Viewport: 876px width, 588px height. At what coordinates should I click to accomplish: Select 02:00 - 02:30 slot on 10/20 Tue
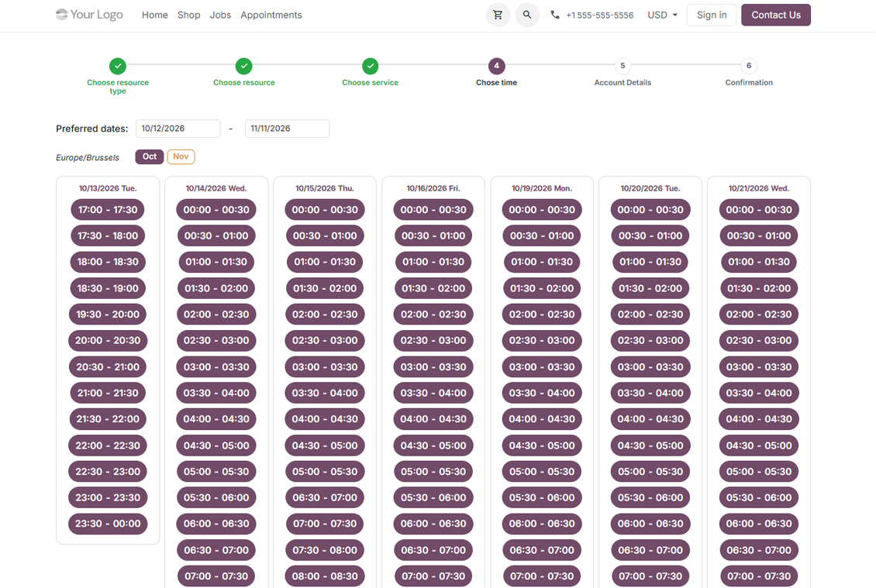click(650, 315)
